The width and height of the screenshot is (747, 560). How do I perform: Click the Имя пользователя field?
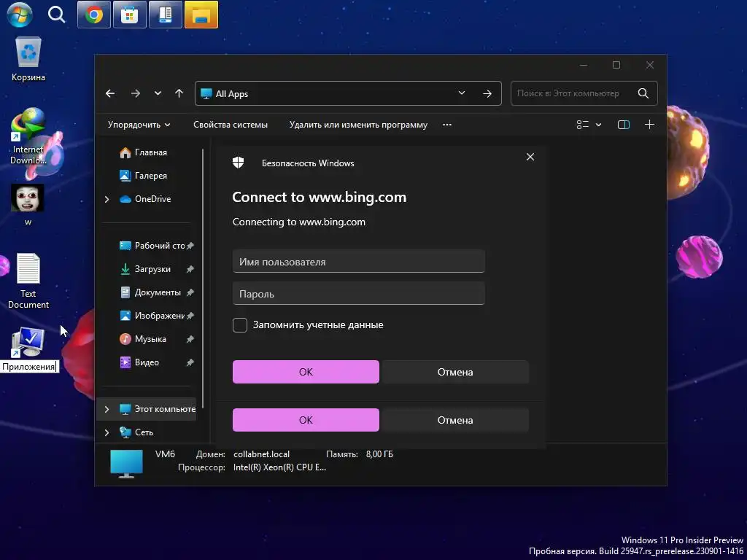point(359,262)
